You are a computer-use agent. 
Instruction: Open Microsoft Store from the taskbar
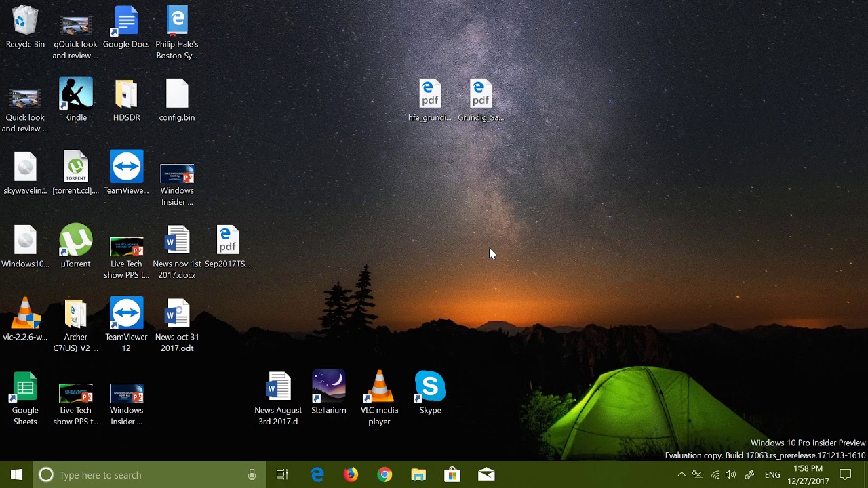point(452,474)
